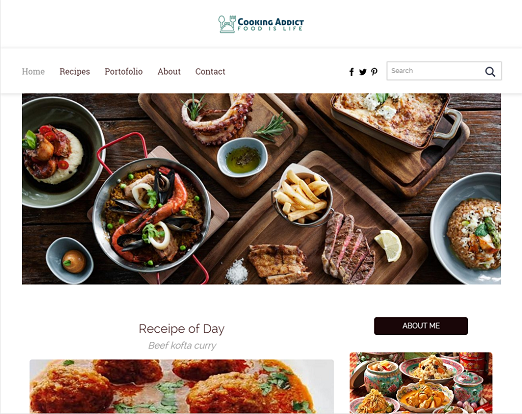This screenshot has width=522, height=414.
Task: Click the ABOUT ME button
Action: 421,326
